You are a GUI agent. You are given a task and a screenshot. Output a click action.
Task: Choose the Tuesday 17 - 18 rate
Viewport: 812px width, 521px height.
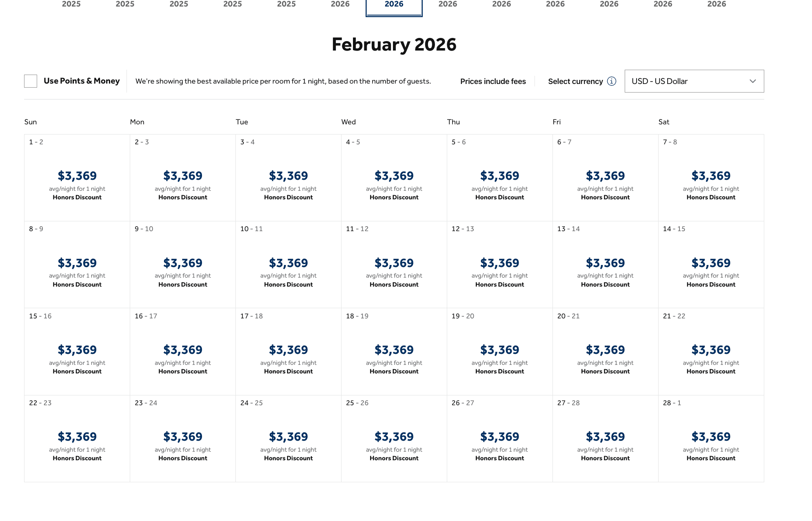(x=288, y=351)
